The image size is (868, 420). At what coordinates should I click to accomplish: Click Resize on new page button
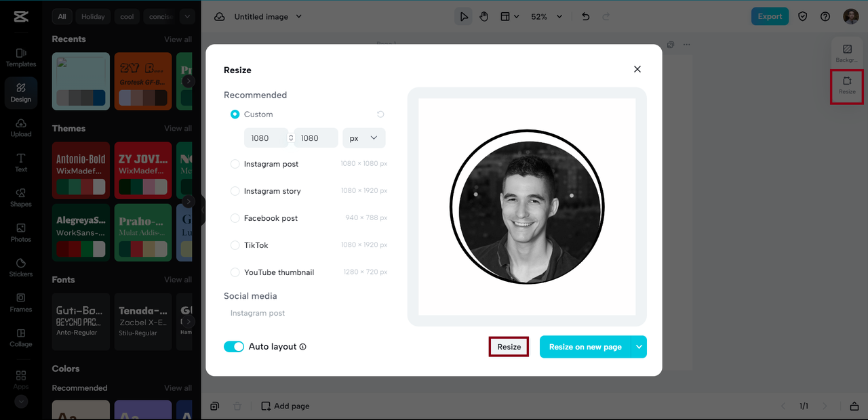[x=585, y=347]
